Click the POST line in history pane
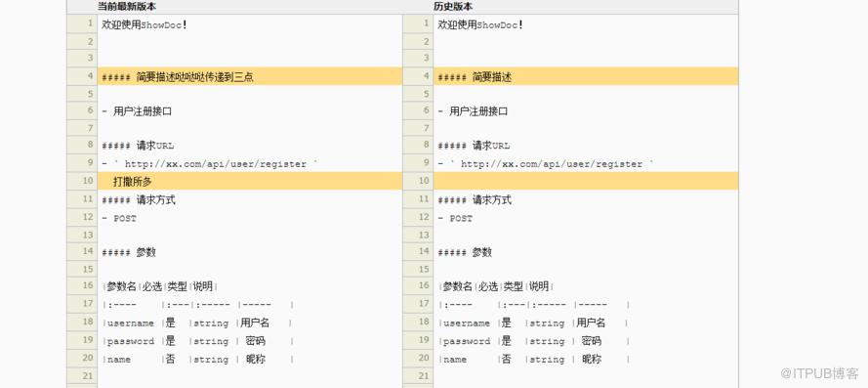868x388 pixels. pyautogui.click(x=455, y=218)
